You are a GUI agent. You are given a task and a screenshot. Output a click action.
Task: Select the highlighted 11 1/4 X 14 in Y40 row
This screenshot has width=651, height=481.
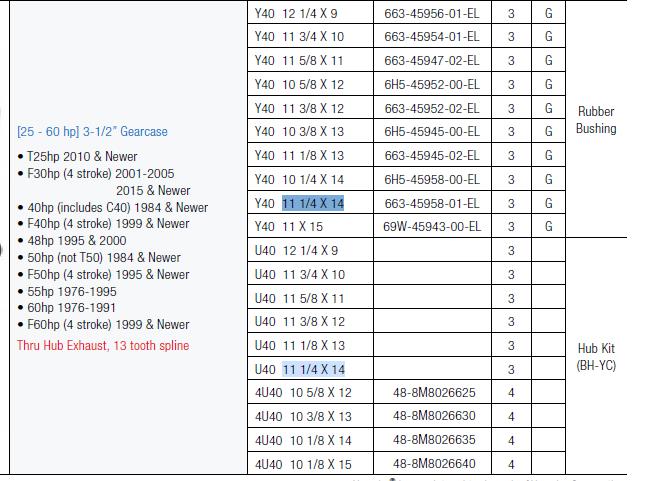click(x=313, y=204)
